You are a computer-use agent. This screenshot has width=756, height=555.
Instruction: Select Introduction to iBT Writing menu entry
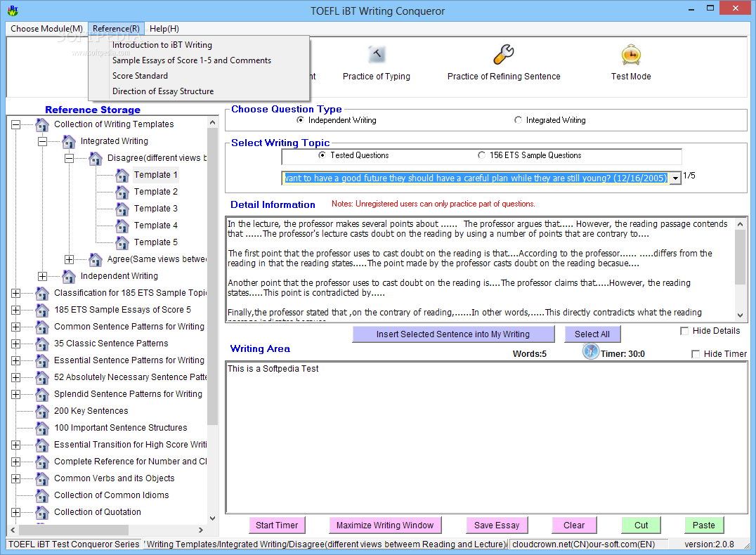pyautogui.click(x=199, y=45)
